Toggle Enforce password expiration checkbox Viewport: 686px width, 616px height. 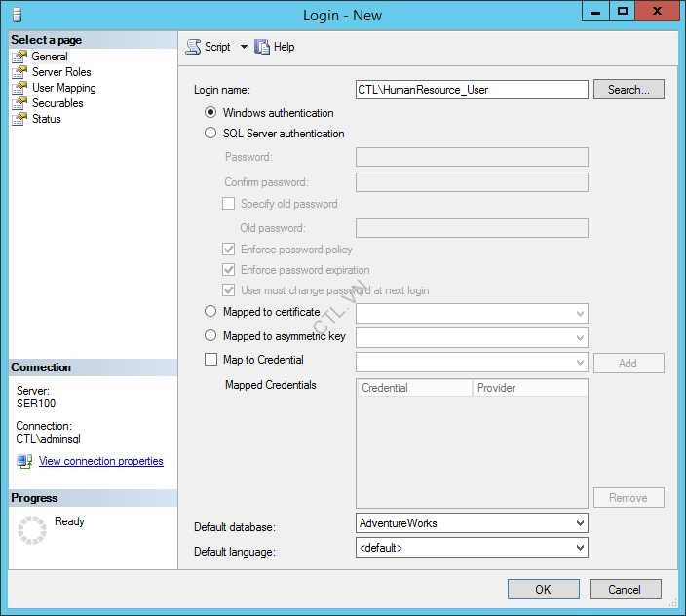pos(228,269)
